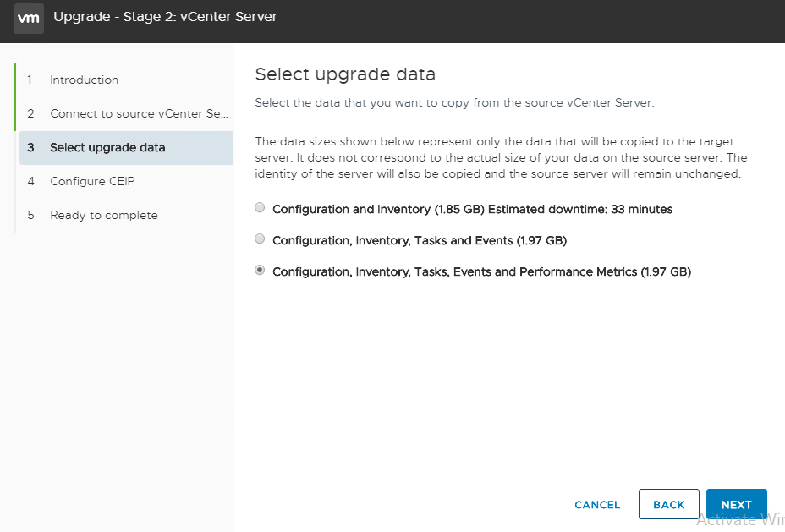The image size is (785, 532).
Task: Open step 5 Ready to complete
Action: point(126,215)
